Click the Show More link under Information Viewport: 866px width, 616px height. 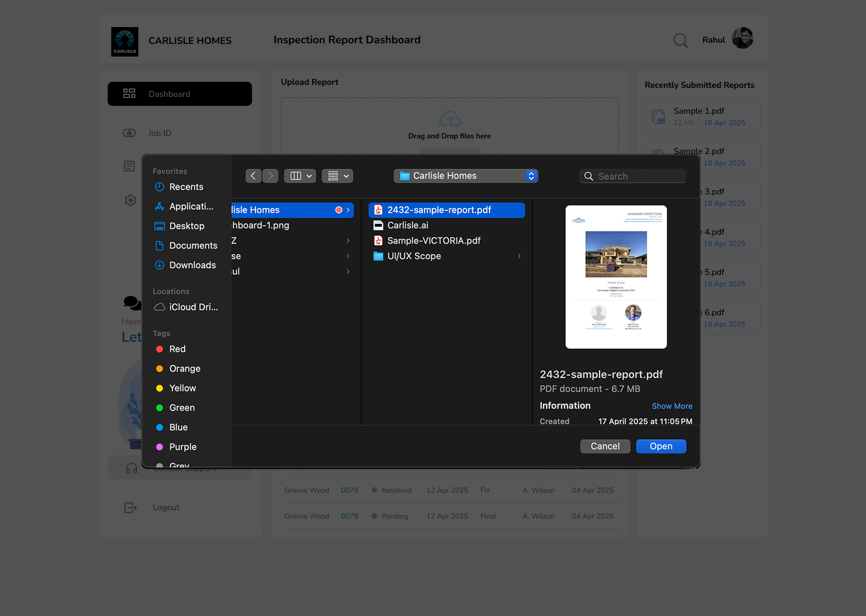[672, 406]
